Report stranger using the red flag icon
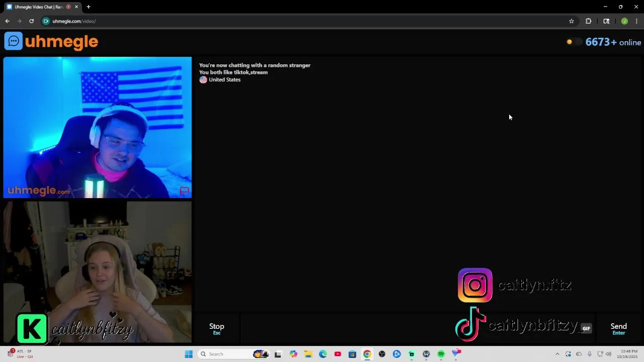 pos(184,191)
